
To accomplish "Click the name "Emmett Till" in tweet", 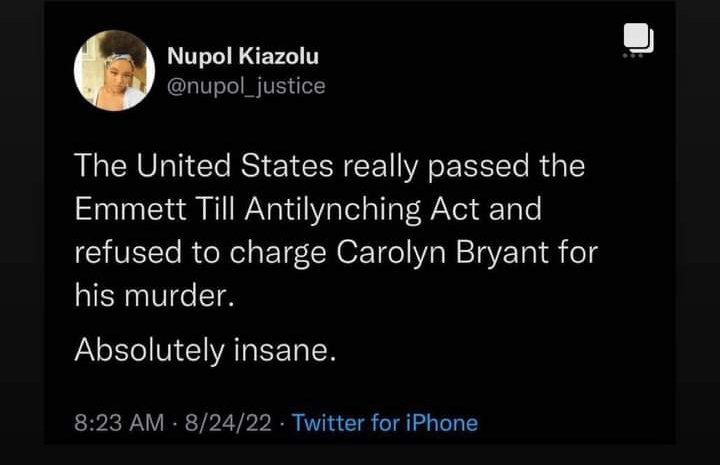I will [153, 210].
